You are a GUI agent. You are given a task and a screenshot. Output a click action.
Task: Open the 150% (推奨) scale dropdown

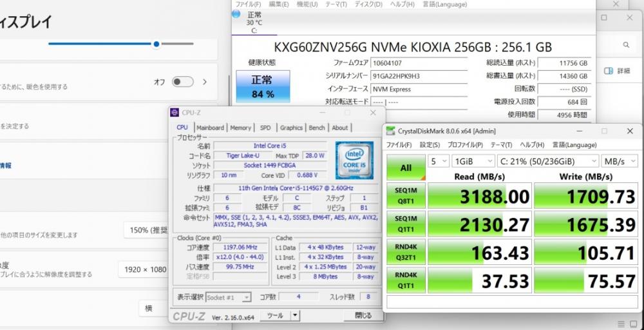tap(147, 229)
